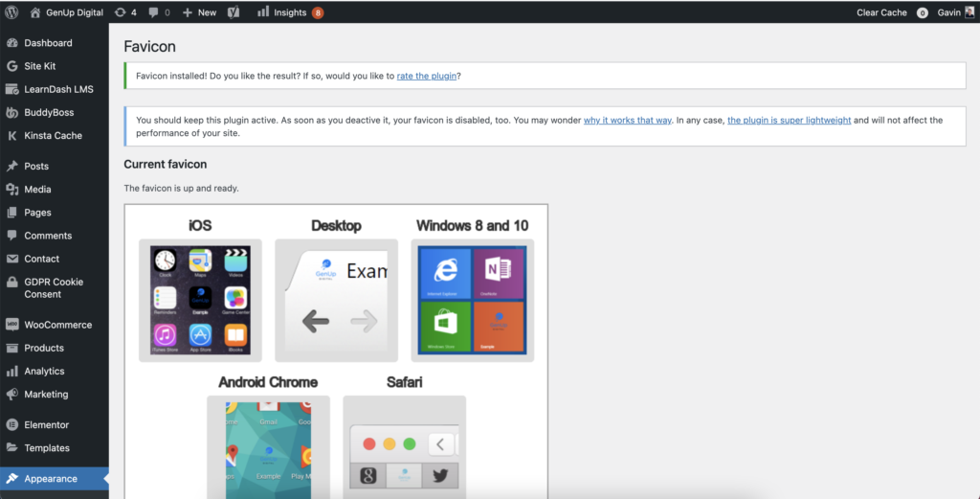Click the New plus icon
This screenshot has width=980, height=499.
187,12
